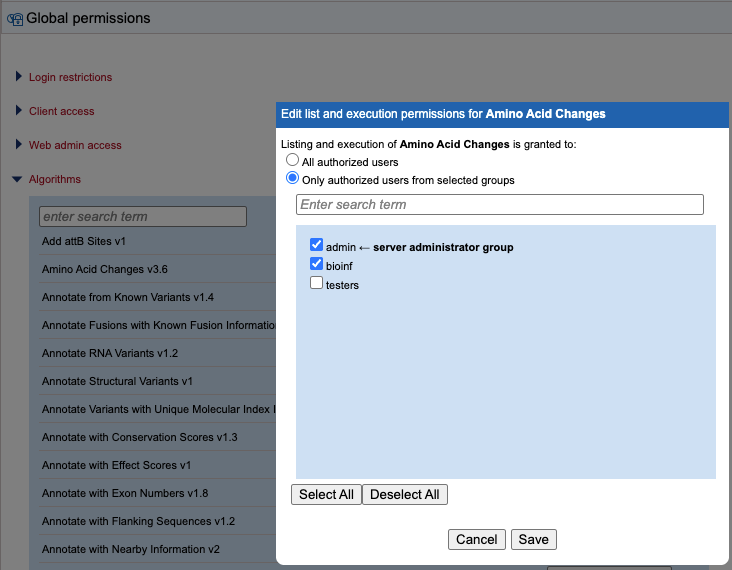Click the Global permissions header icon
The width and height of the screenshot is (732, 570).
tap(14, 19)
